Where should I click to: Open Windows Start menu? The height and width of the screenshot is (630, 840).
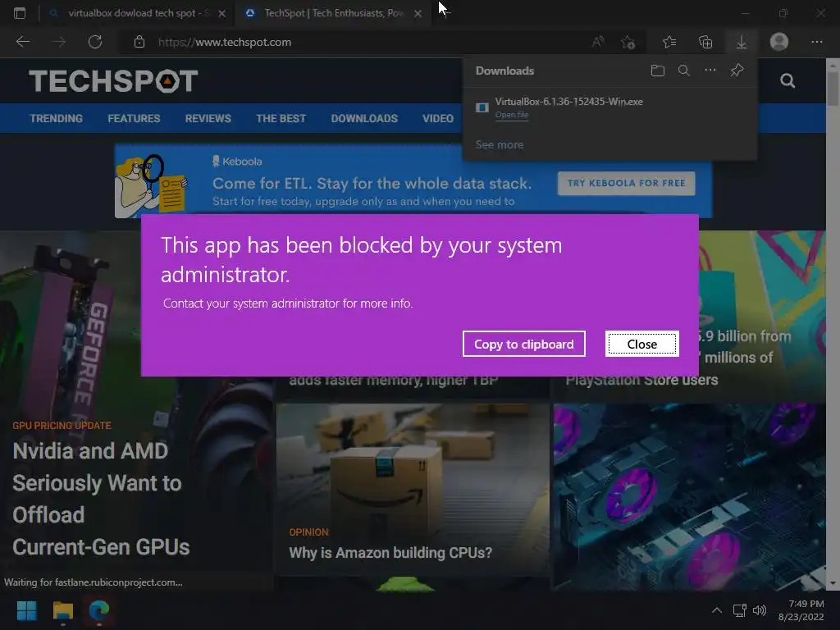coord(27,610)
